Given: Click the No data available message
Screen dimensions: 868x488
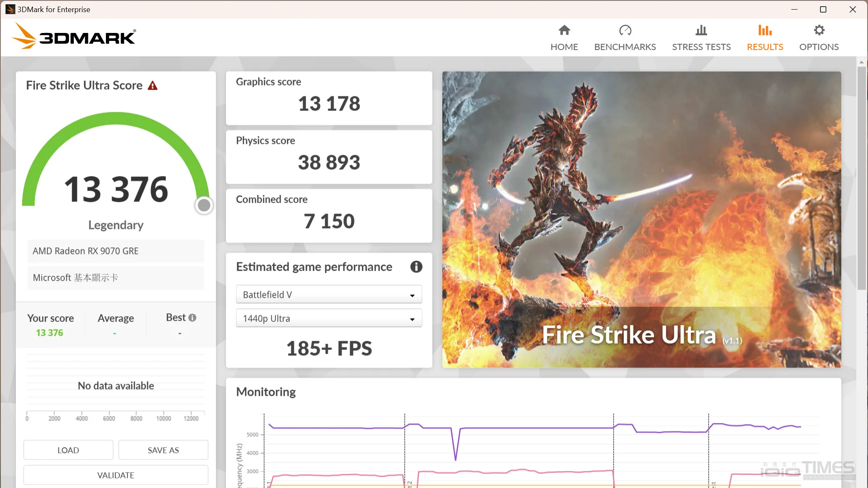Looking at the screenshot, I should 116,386.
